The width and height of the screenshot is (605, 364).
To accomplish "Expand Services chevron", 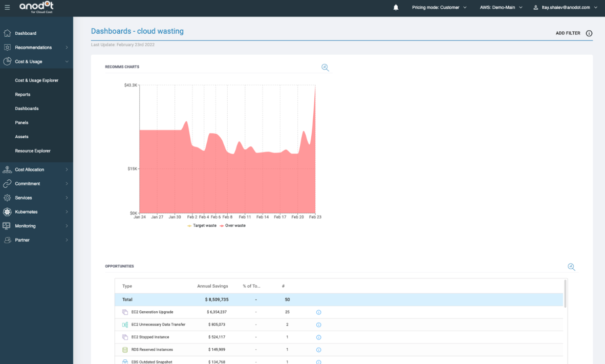I will click(67, 198).
